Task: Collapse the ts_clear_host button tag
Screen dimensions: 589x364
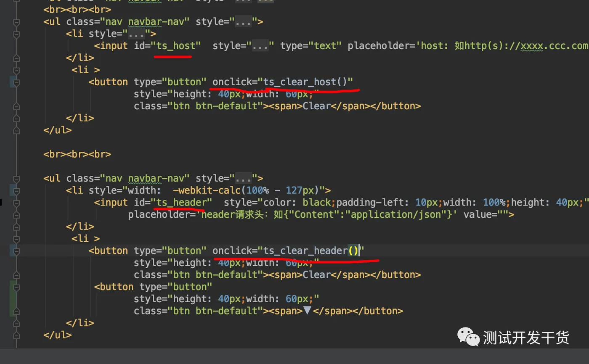Action: tap(16, 82)
